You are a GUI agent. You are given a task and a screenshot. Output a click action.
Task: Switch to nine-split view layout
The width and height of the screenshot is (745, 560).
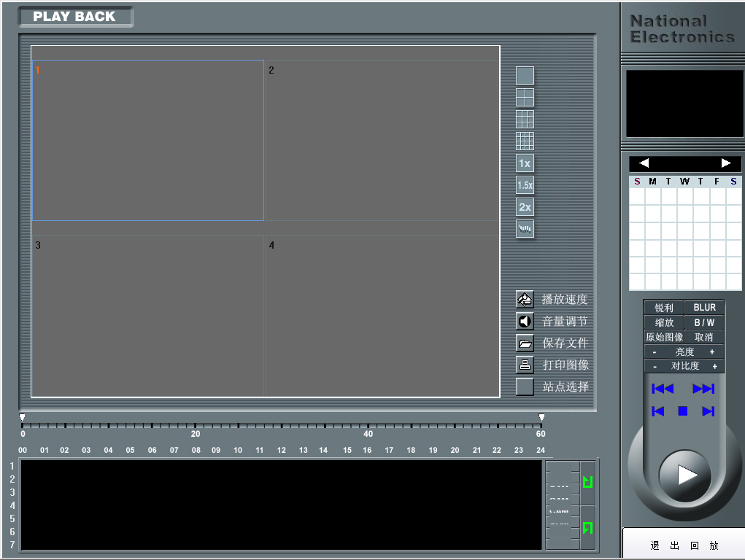click(525, 120)
